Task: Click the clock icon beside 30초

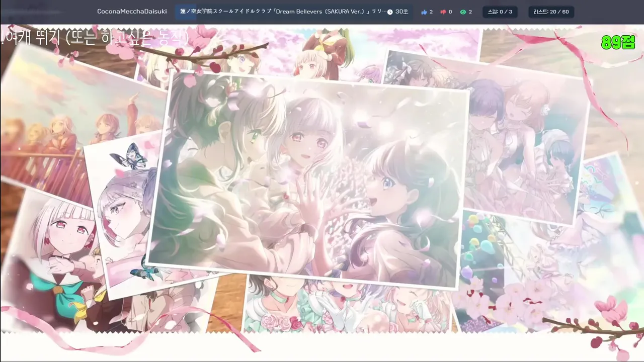Action: pos(390,12)
